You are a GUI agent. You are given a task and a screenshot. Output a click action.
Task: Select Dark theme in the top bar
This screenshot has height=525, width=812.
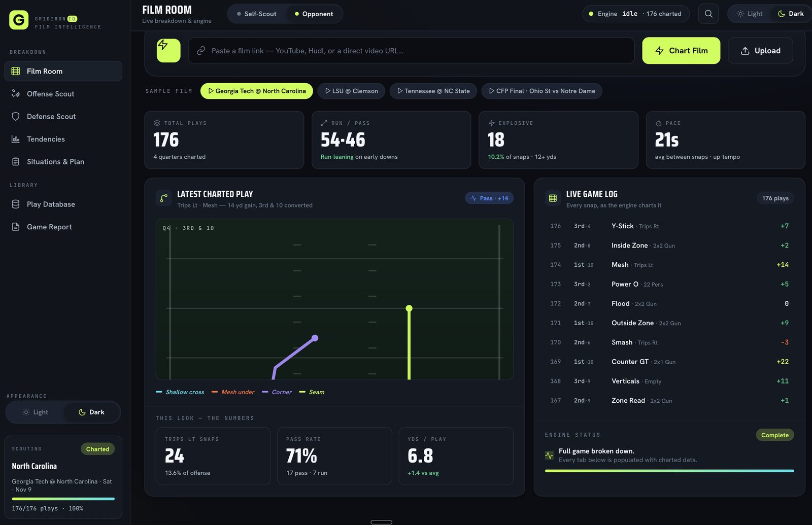pos(791,14)
